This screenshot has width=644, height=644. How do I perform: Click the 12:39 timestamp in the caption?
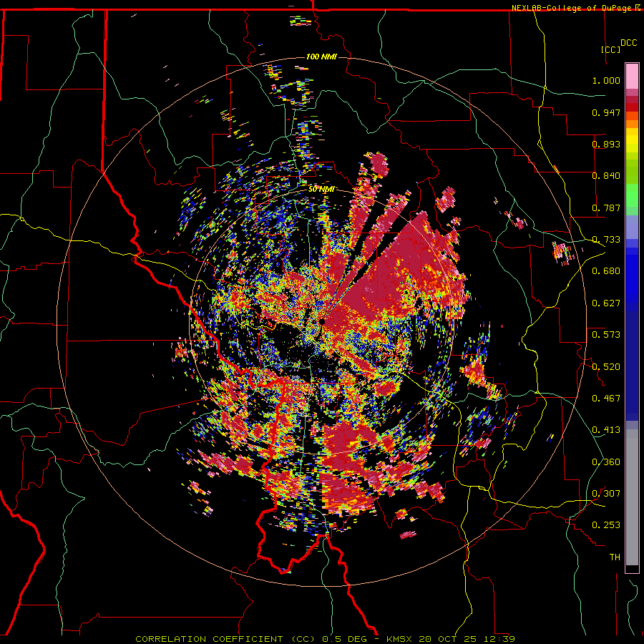[500, 639]
